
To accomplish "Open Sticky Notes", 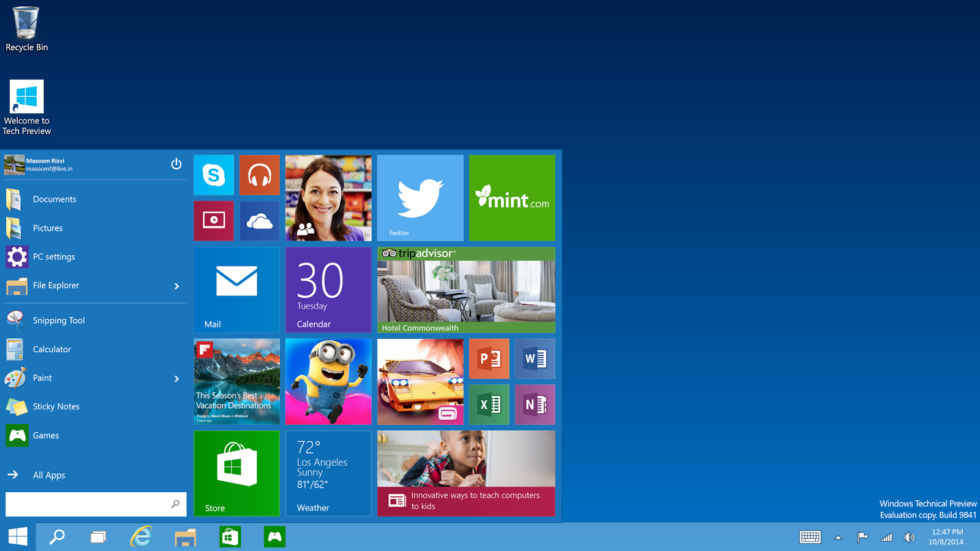I will click(x=95, y=407).
